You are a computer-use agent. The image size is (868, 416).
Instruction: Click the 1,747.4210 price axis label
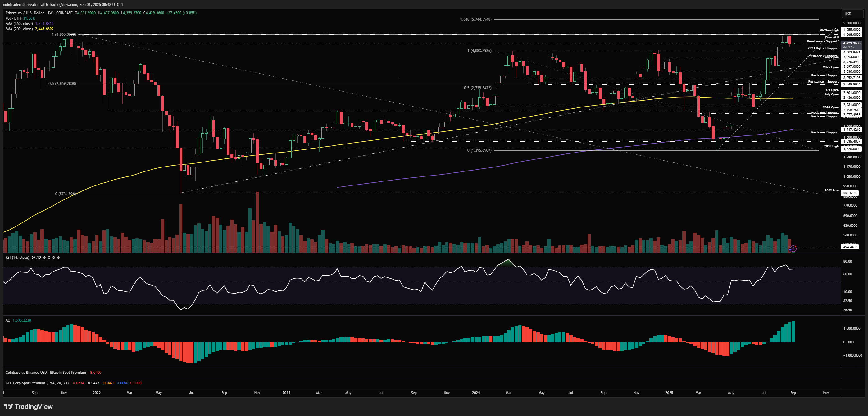click(x=852, y=130)
